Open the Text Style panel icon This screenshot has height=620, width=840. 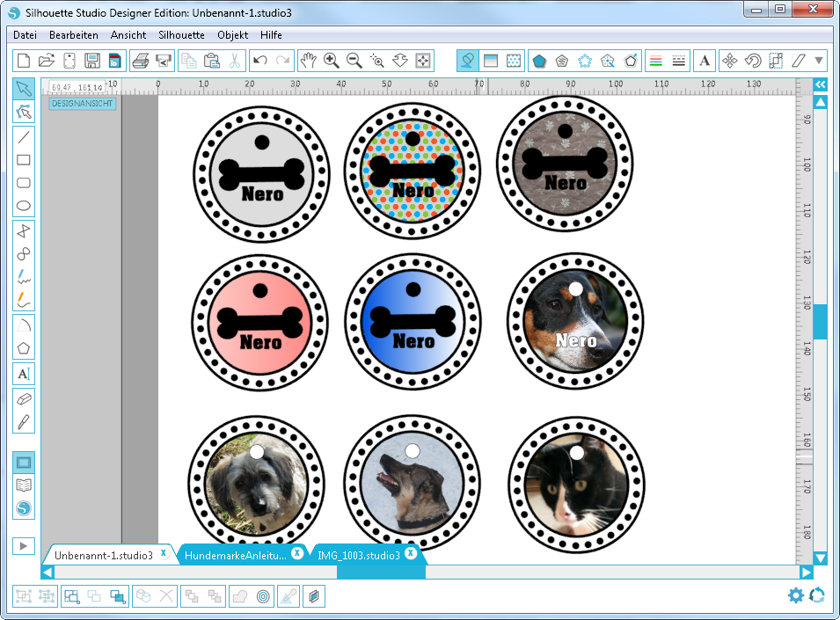[x=704, y=61]
